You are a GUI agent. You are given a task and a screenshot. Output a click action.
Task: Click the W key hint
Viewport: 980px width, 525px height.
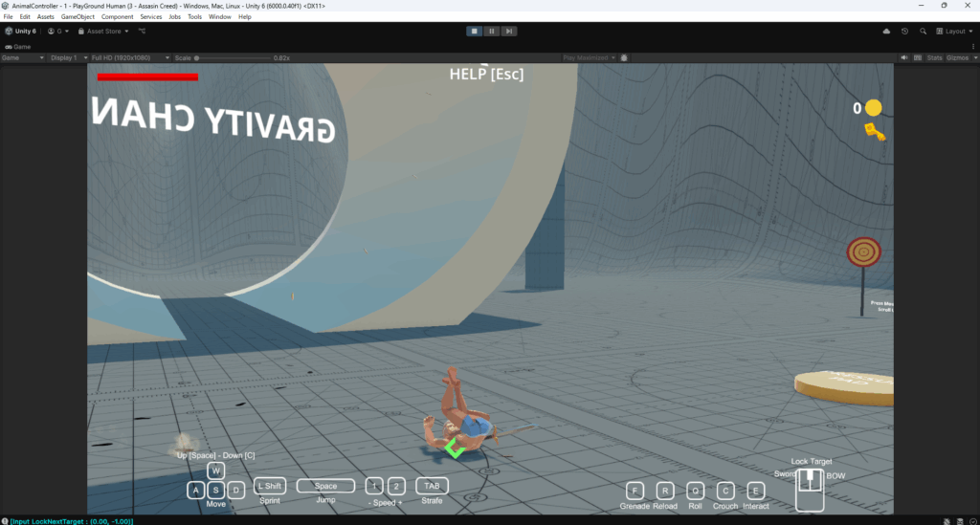coord(215,470)
